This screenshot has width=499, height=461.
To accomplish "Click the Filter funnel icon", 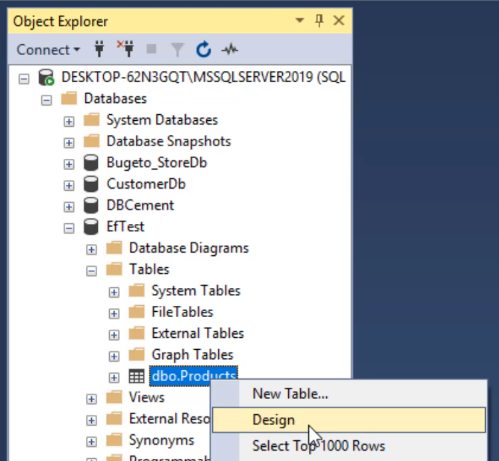I will (x=178, y=50).
